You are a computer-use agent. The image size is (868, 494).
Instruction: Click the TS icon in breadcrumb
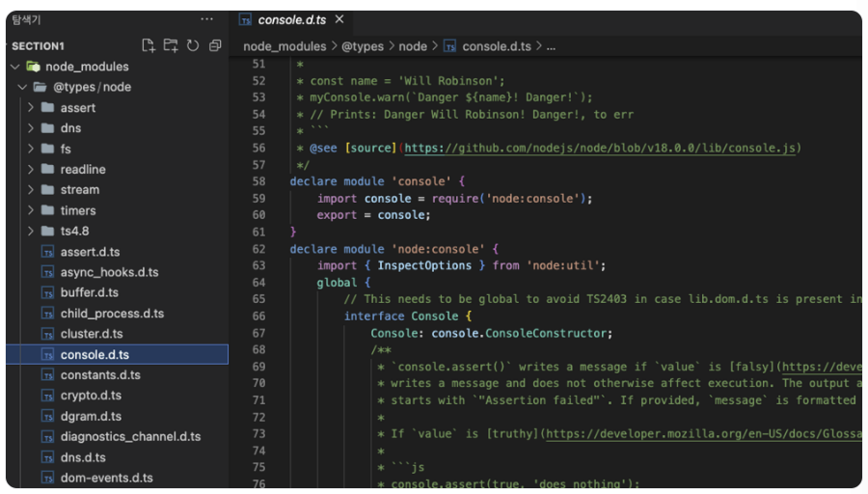click(x=450, y=46)
